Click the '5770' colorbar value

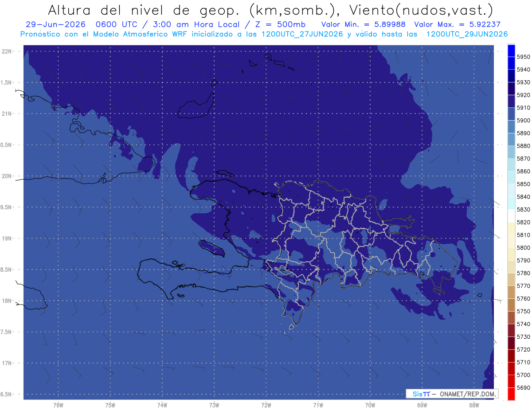click(x=524, y=286)
